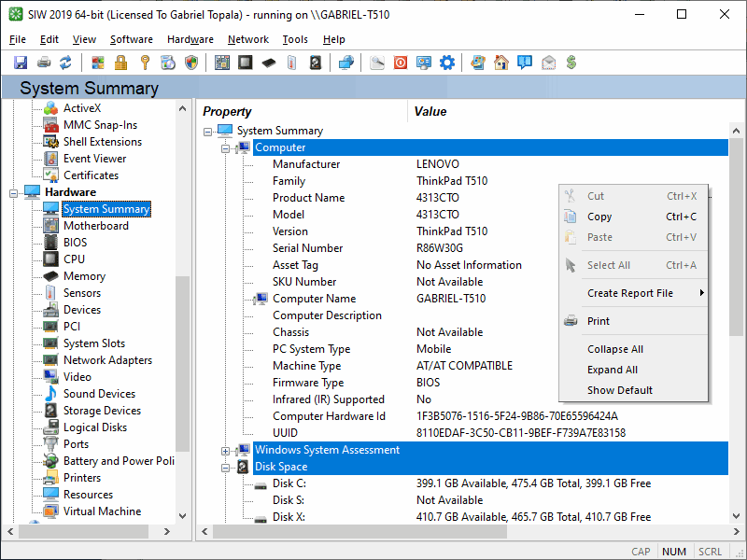This screenshot has width=747, height=560.
Task: Open the View menu
Action: click(x=84, y=39)
